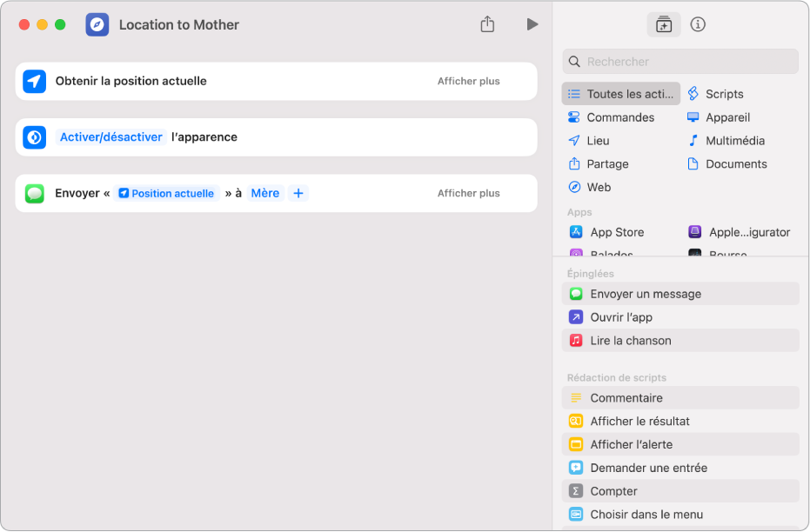This screenshot has width=810, height=532.
Task: Choose the pinned Ouvrir l'app action
Action: pos(680,316)
